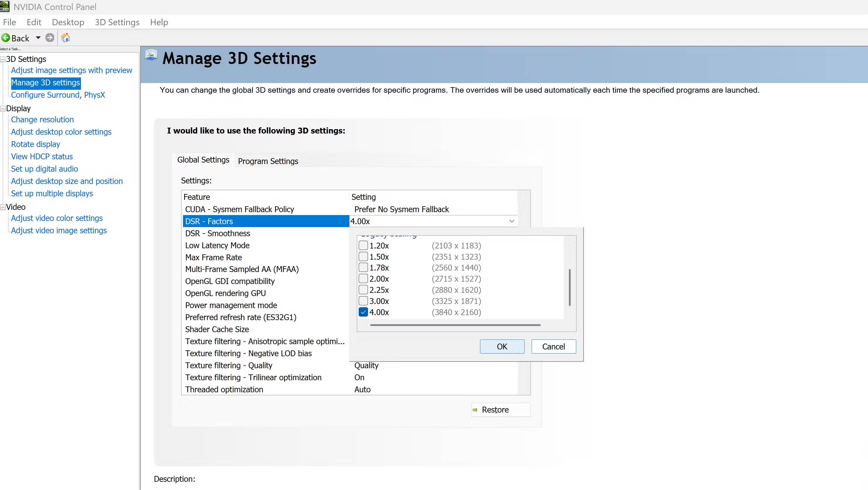Viewport: 868px width, 490px height.
Task: Collapse the 3D Settings tree node
Action: [x=3, y=59]
